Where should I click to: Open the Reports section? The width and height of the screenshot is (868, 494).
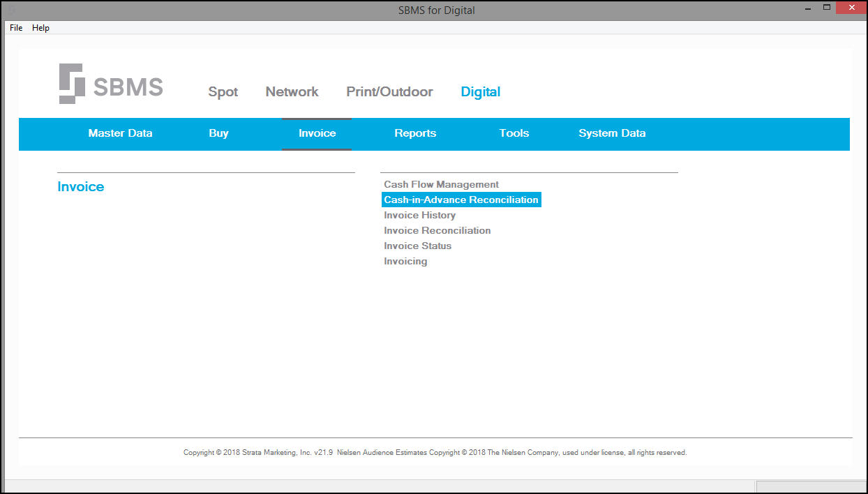coord(415,133)
